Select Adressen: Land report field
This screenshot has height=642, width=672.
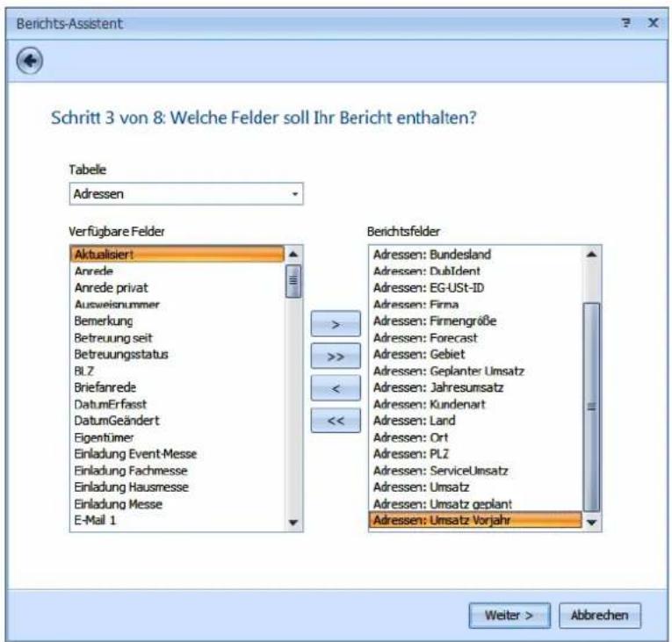pyautogui.click(x=475, y=421)
